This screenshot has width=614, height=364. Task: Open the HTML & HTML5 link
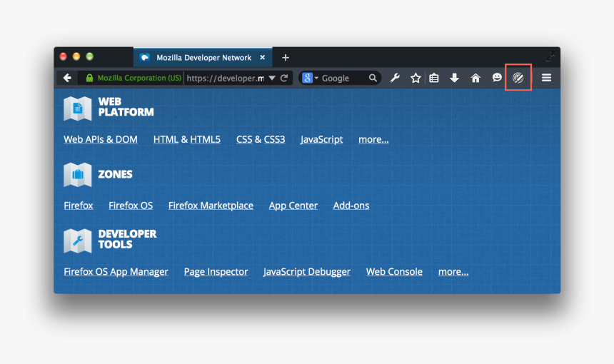pyautogui.click(x=187, y=139)
